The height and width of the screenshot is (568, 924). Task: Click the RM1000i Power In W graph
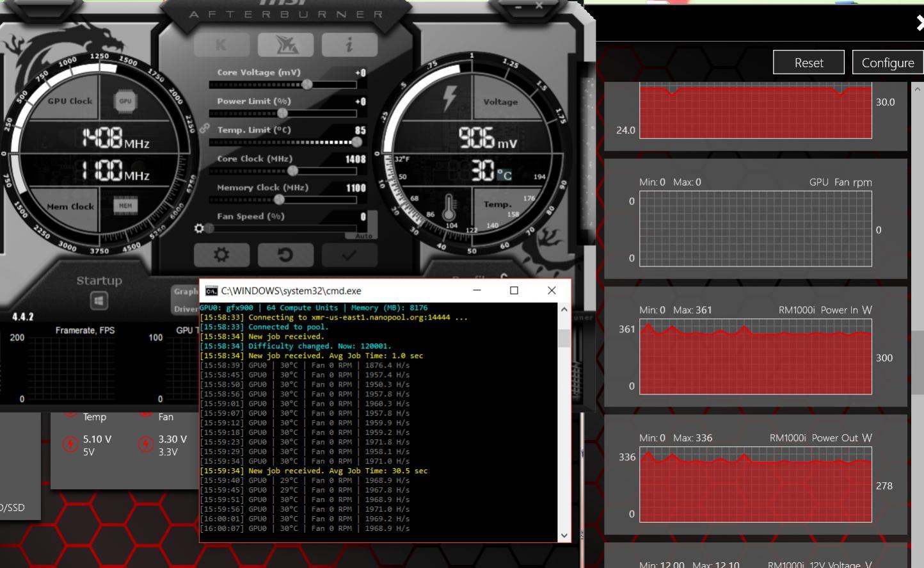click(756, 357)
